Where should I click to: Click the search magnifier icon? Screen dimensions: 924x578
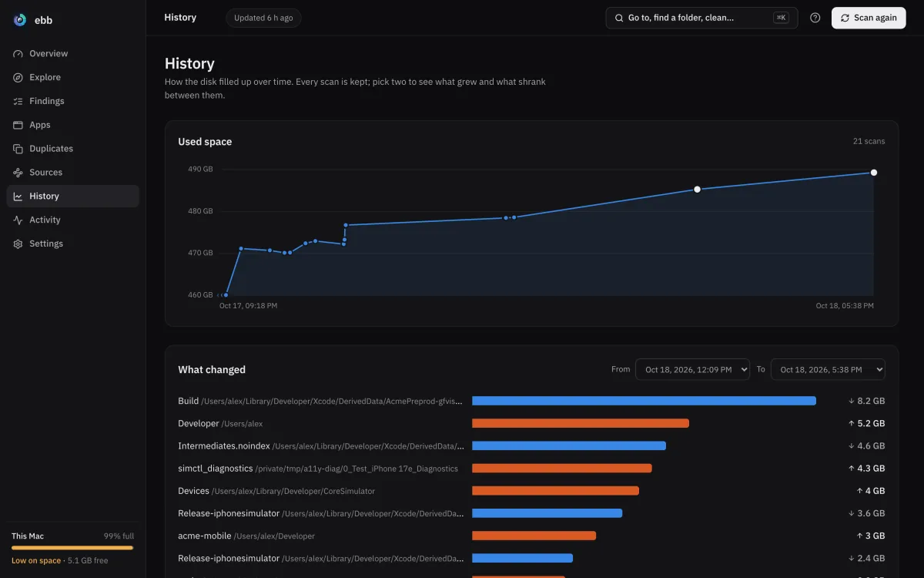click(x=619, y=18)
